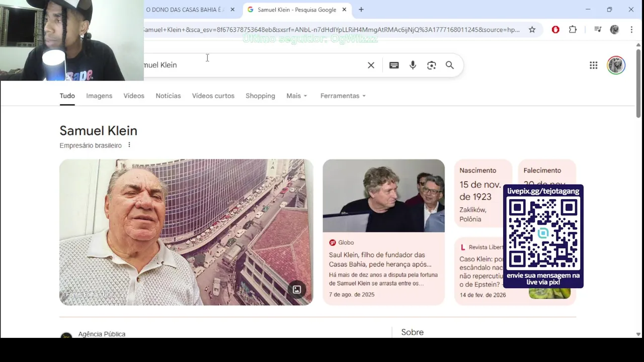The image size is (644, 362).
Task: Click the browser address bar URL
Action: (x=332, y=30)
